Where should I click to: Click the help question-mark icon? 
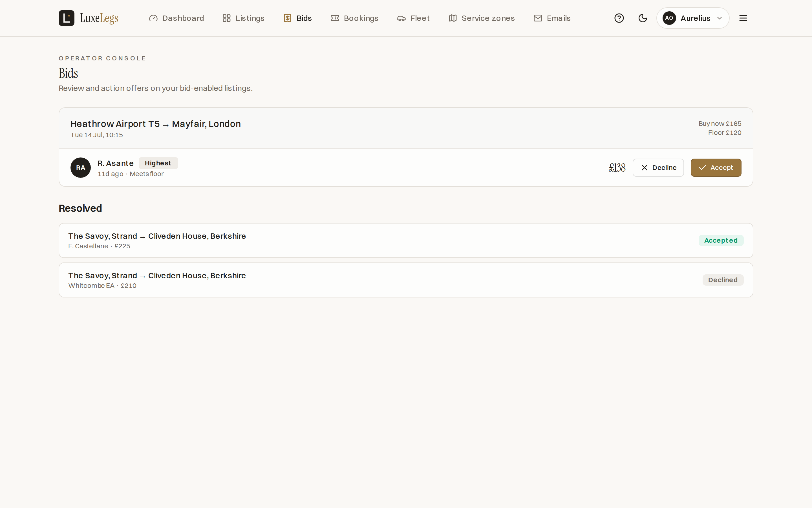[x=619, y=18]
